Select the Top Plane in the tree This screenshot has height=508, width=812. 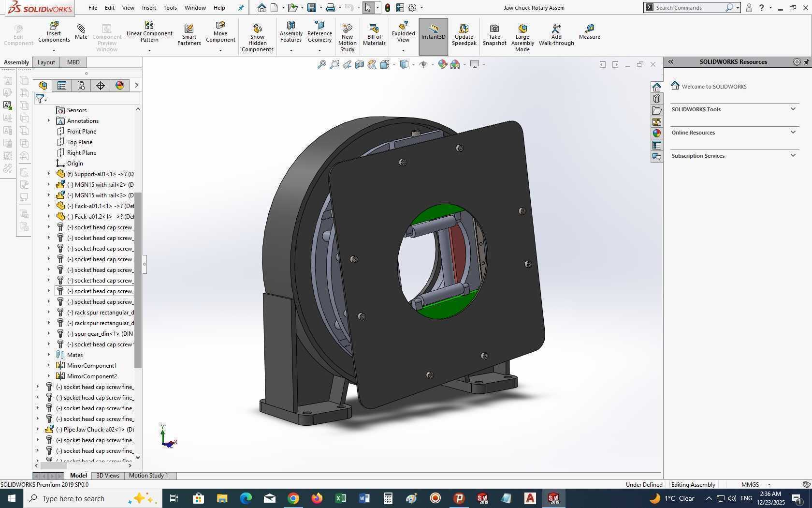pos(80,142)
